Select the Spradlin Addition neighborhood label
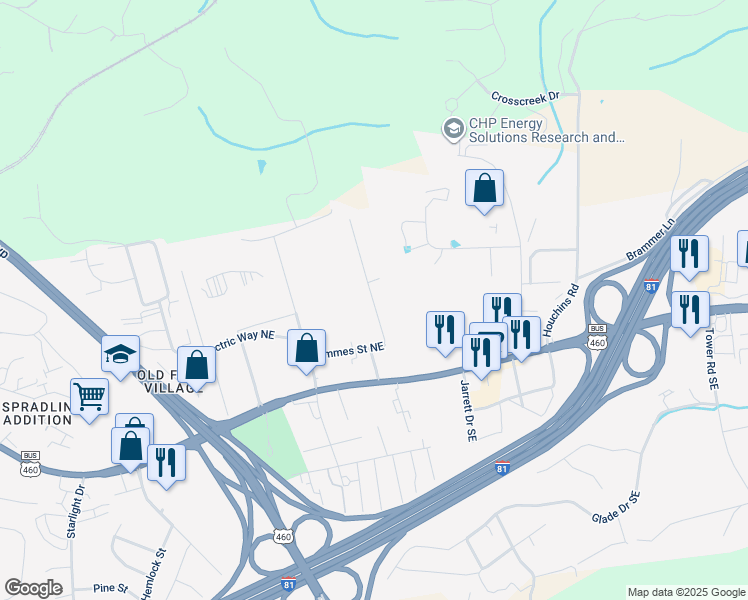 37,414
